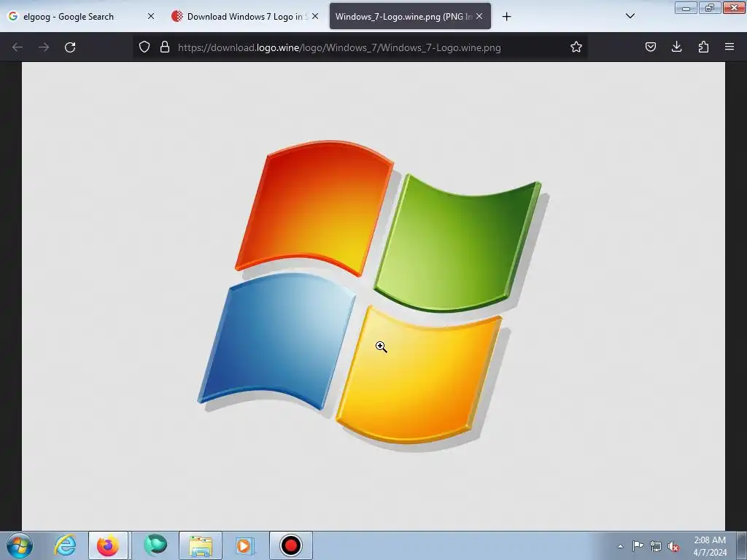This screenshot has height=560, width=747.
Task: Show hidden system tray icons
Action: (620, 546)
